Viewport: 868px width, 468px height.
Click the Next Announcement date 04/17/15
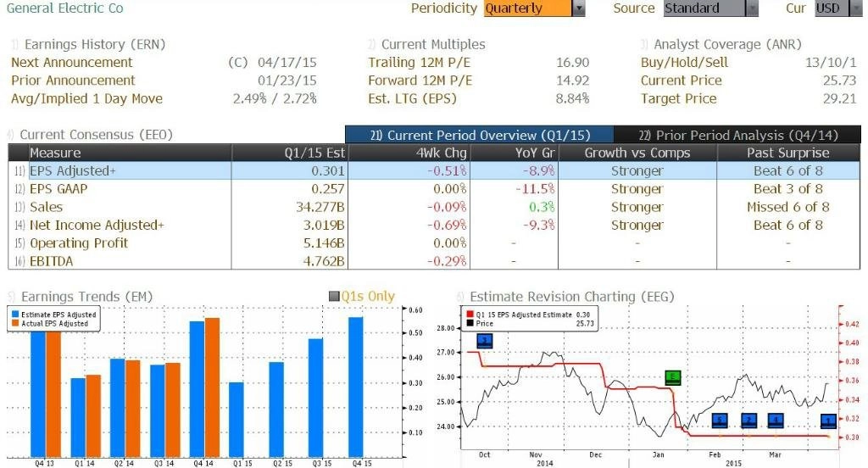[x=287, y=62]
